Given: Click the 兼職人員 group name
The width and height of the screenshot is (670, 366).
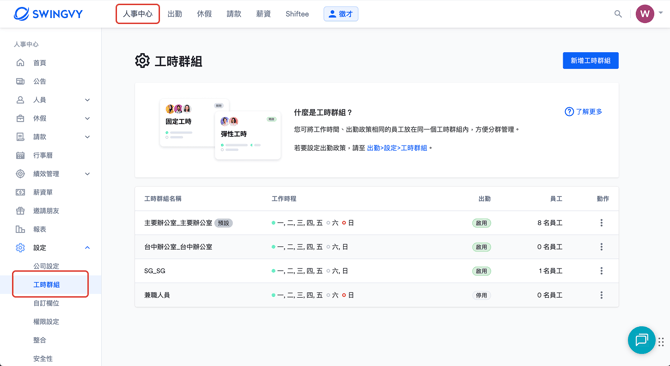Looking at the screenshot, I should (x=157, y=295).
